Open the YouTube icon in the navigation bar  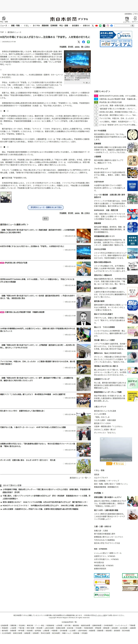coord(96,26)
